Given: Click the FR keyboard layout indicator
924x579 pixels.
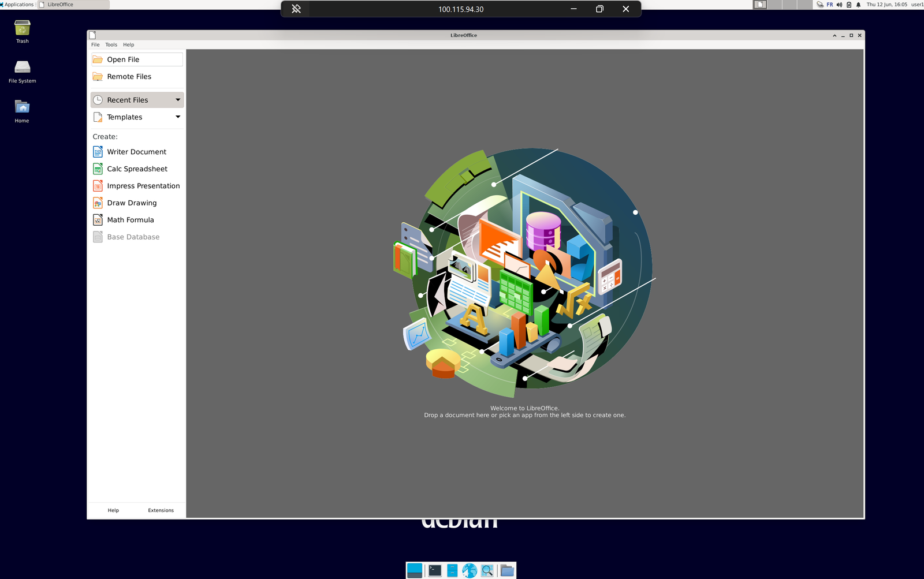Looking at the screenshot, I should (829, 5).
